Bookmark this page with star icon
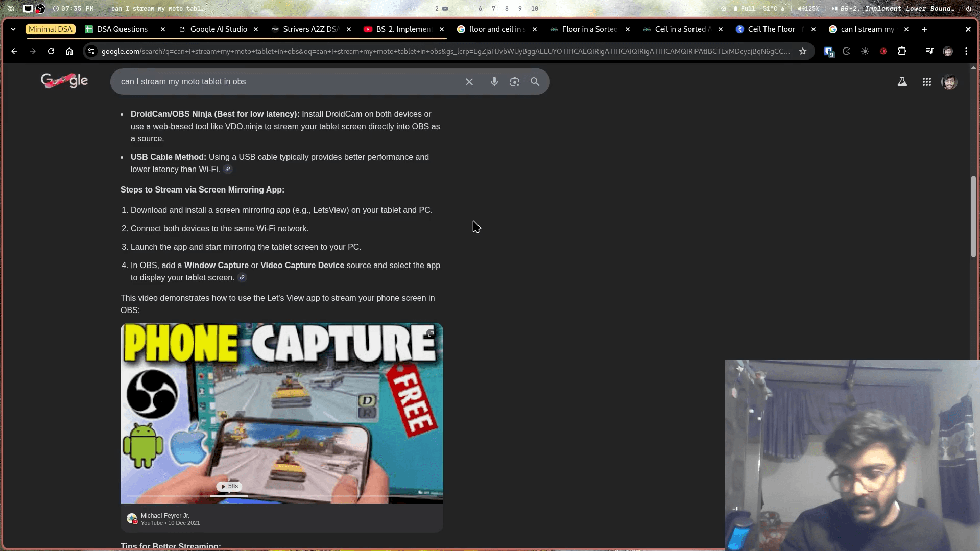 803,51
